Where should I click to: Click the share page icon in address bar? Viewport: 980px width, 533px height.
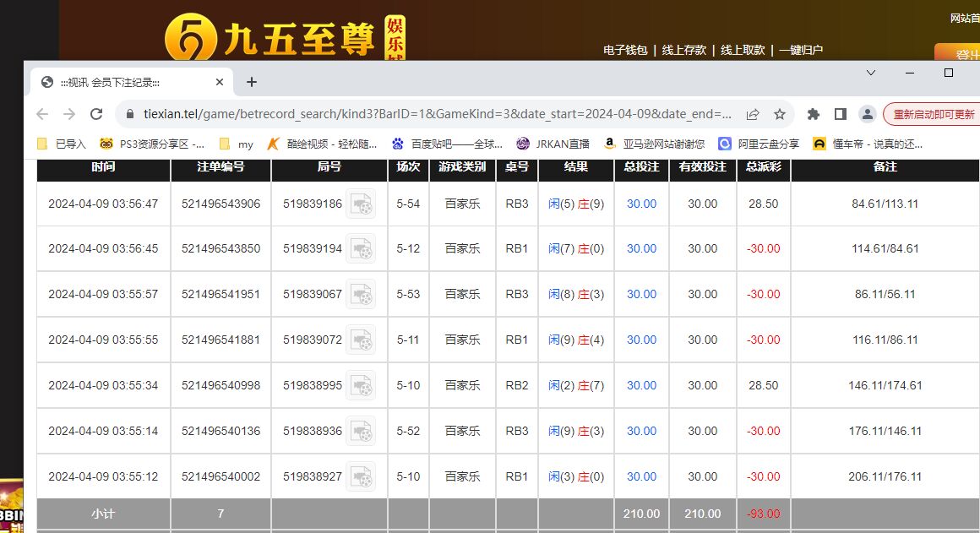pos(753,114)
